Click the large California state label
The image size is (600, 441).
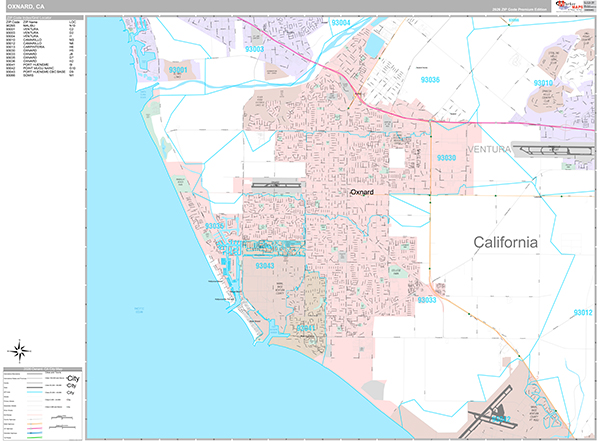[505, 243]
